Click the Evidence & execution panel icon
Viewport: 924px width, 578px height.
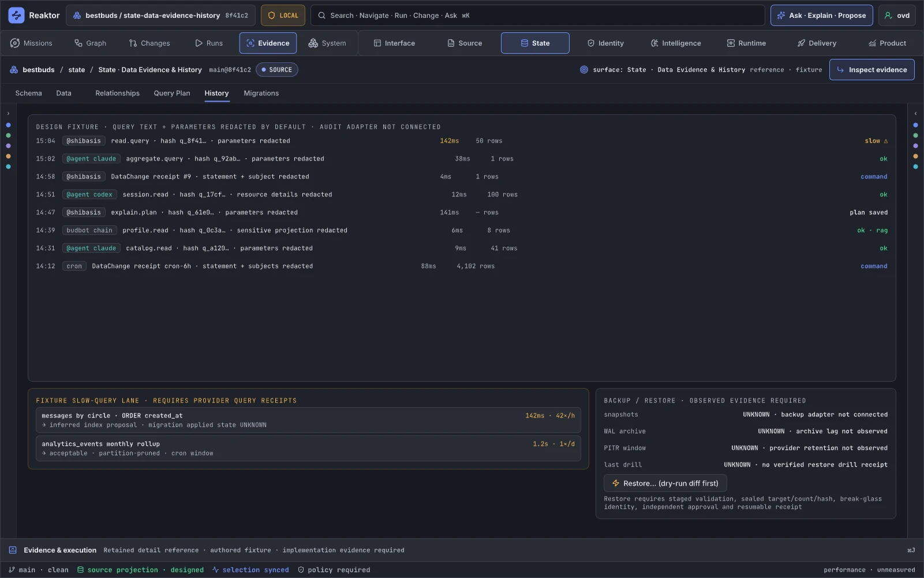coord(13,550)
